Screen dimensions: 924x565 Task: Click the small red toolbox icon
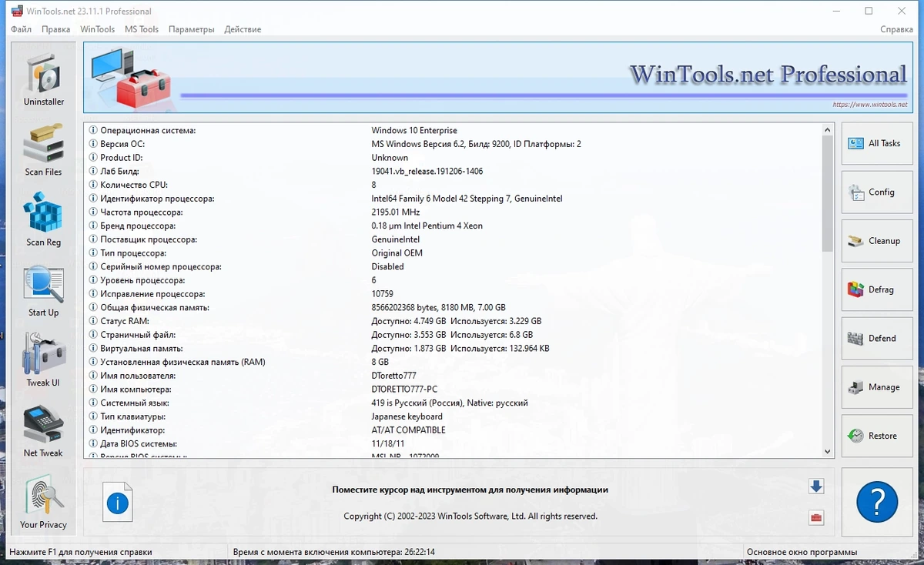coord(817,517)
